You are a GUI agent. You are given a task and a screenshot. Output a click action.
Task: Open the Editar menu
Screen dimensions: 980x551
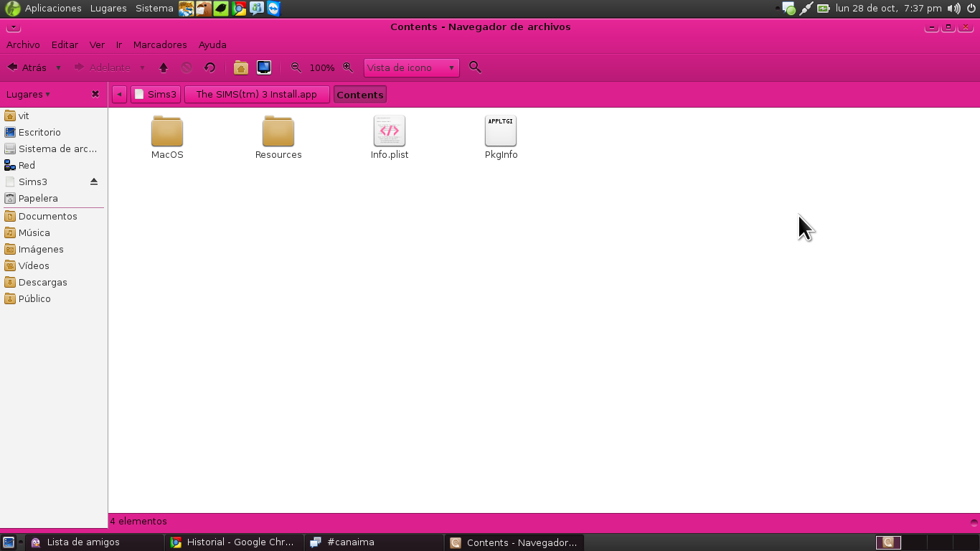[65, 44]
